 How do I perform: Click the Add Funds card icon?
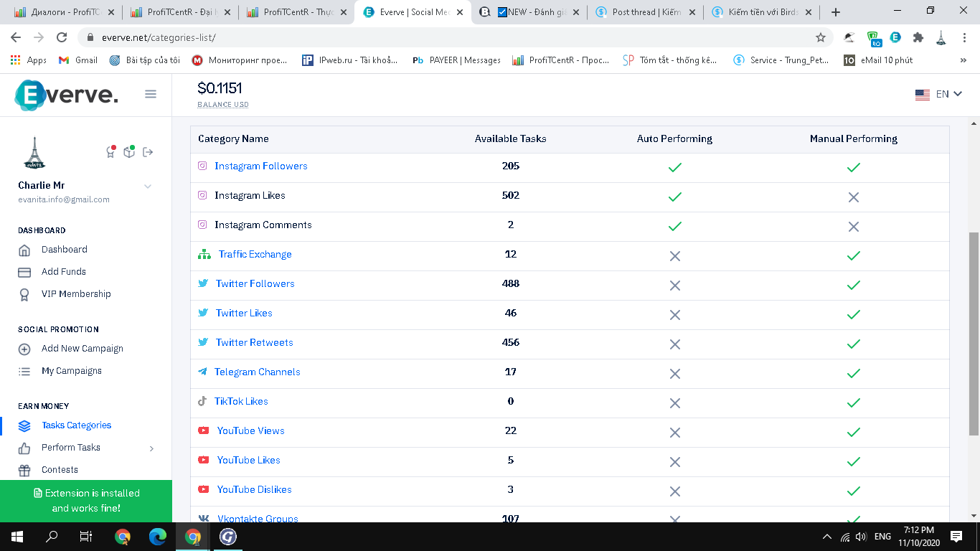pyautogui.click(x=24, y=273)
